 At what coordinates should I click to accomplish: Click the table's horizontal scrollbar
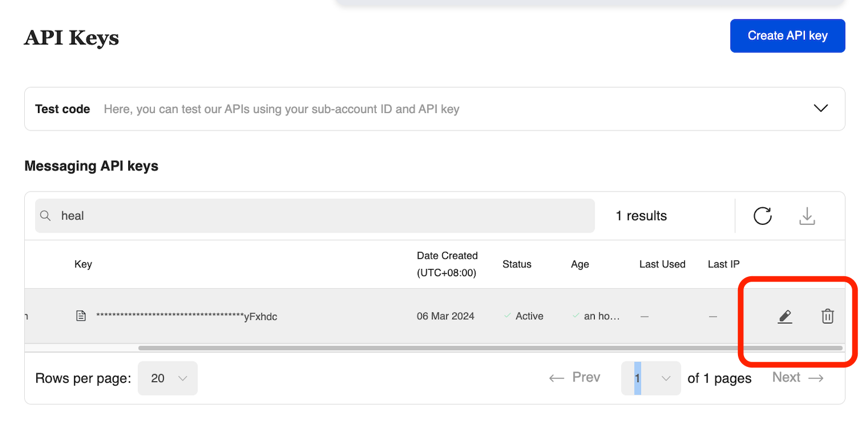pos(490,348)
